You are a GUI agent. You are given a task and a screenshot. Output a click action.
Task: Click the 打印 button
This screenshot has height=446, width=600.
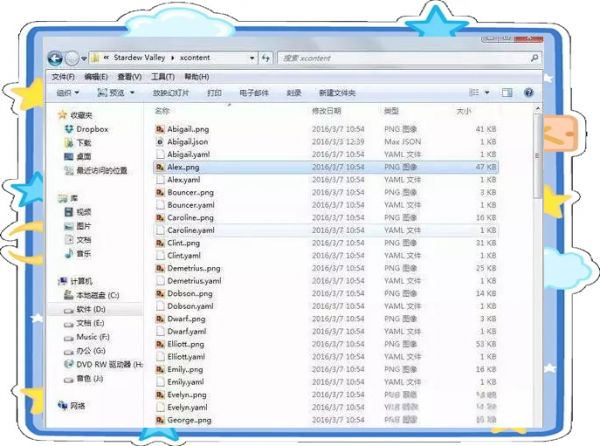pyautogui.click(x=214, y=93)
